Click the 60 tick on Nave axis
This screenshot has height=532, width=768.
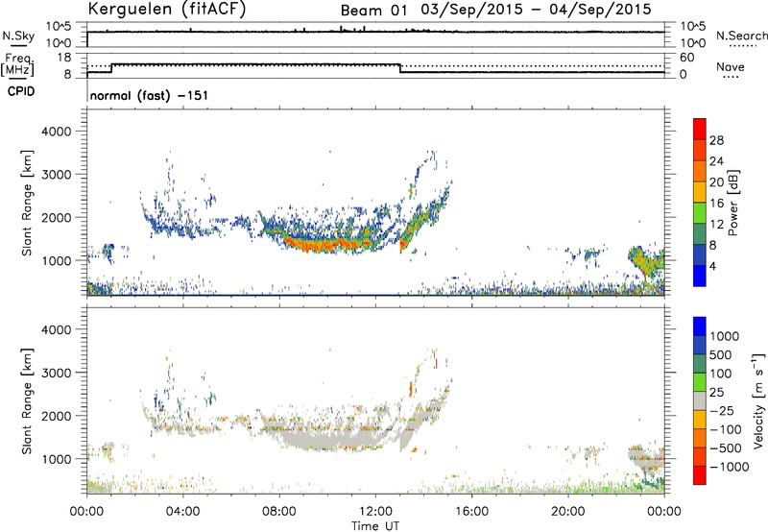pyautogui.click(x=686, y=58)
